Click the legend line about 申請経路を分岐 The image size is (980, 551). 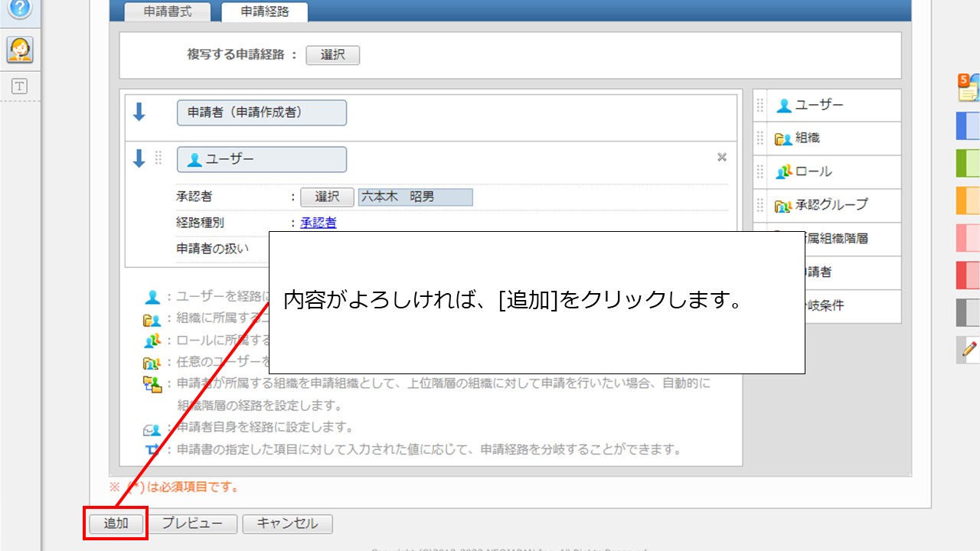[x=429, y=449]
